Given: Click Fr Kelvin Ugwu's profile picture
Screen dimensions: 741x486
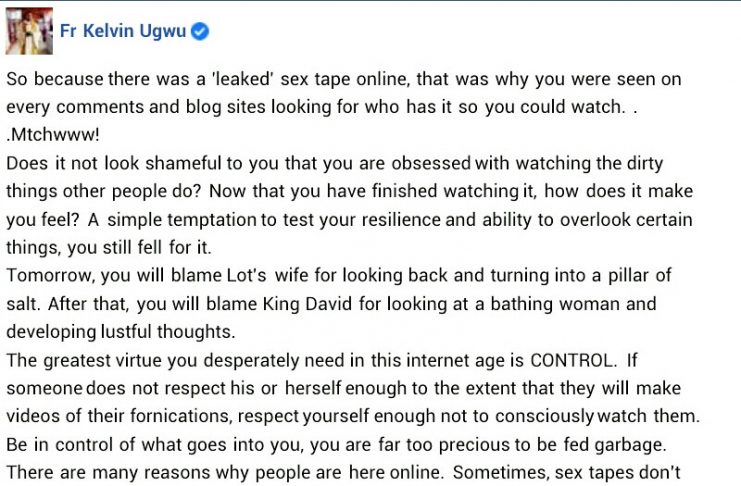Looking at the screenshot, I should coord(28,31).
